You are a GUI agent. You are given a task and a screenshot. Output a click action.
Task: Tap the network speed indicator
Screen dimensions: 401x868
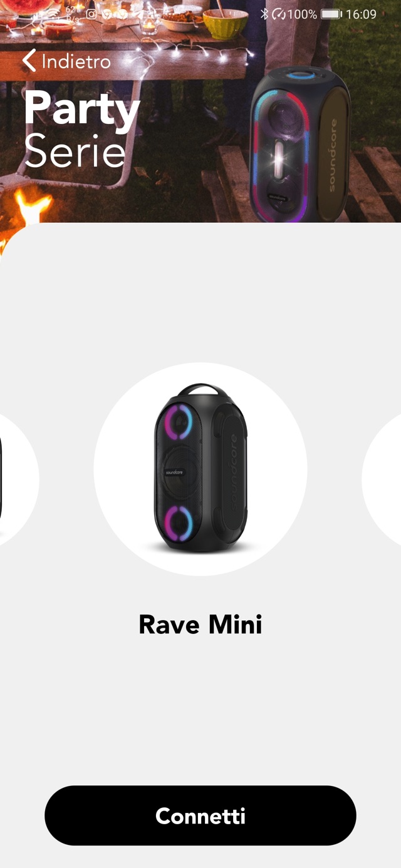tap(73, 14)
